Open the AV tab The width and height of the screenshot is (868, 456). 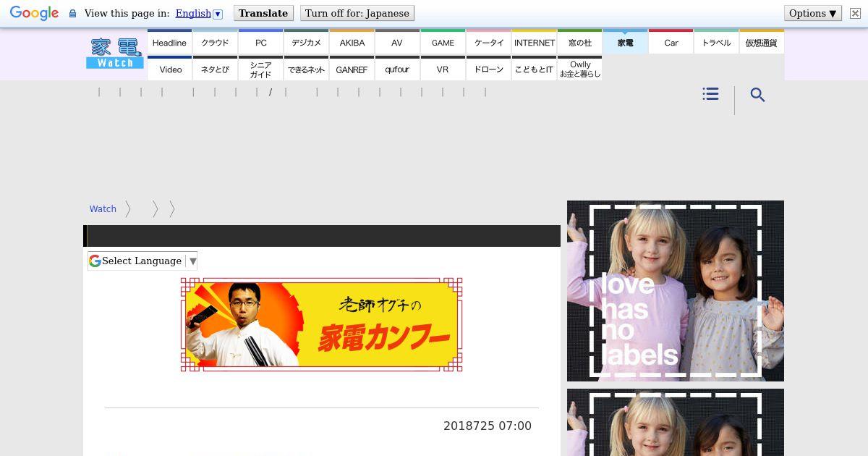[x=397, y=42]
